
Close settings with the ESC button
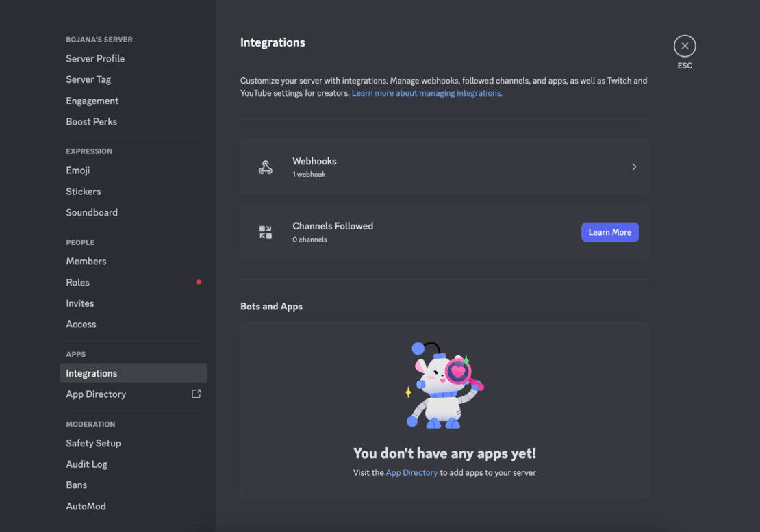tap(684, 45)
